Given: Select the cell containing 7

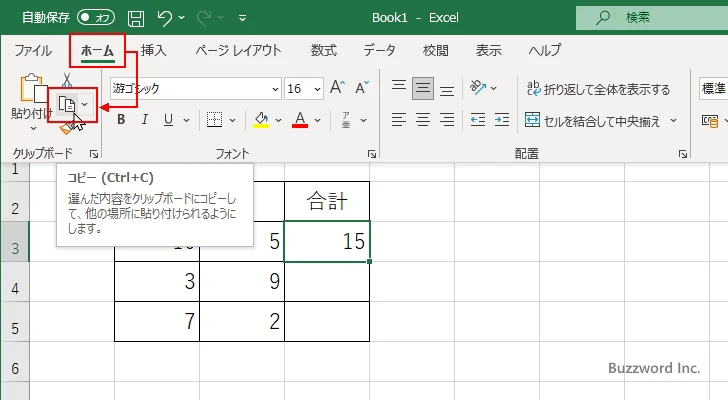Looking at the screenshot, I should (x=157, y=321).
